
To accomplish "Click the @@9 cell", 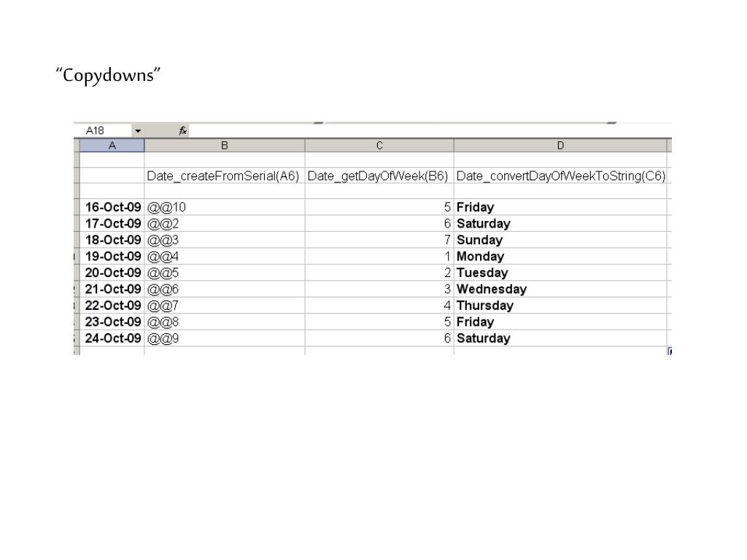I will click(225, 338).
